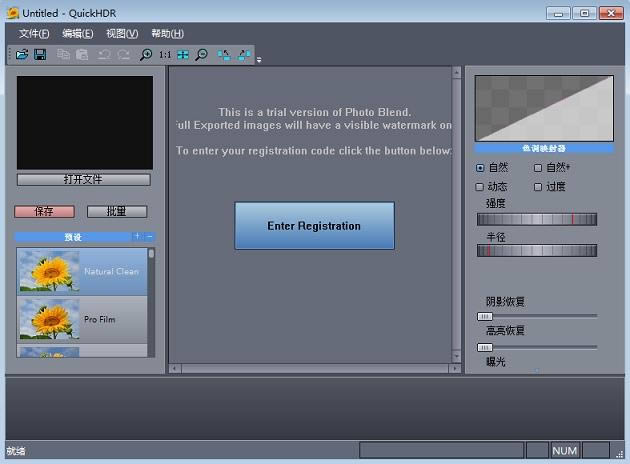The width and height of the screenshot is (630, 464).
Task: Click the status bar resize grip
Action: [620, 454]
